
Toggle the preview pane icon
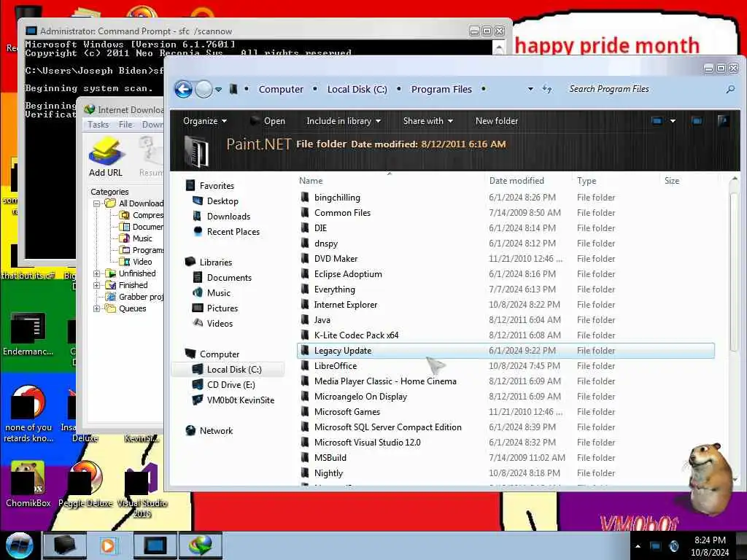(697, 121)
